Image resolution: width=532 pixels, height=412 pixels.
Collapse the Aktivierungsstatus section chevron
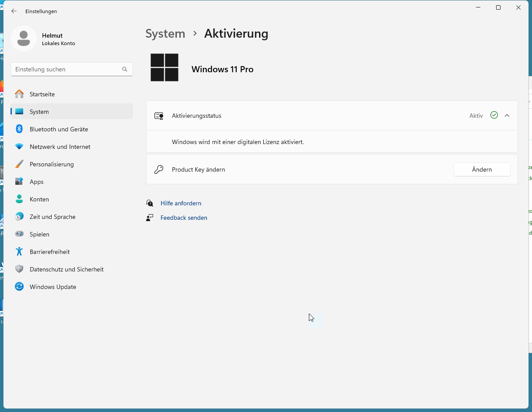point(507,116)
